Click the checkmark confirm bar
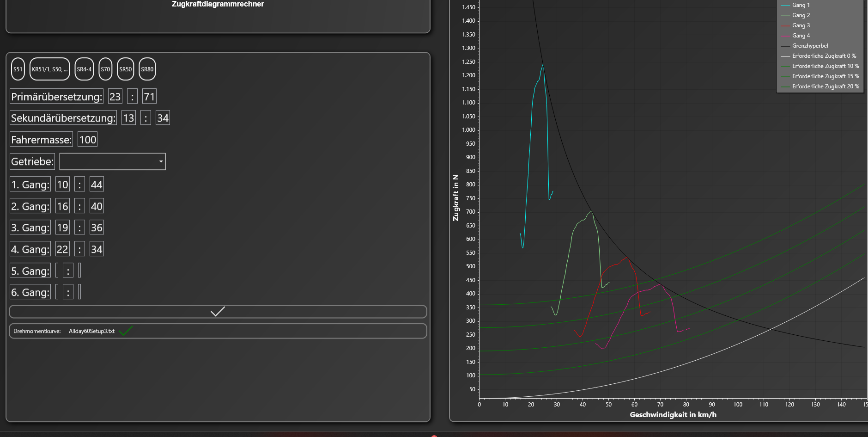868x437 pixels. [218, 312]
